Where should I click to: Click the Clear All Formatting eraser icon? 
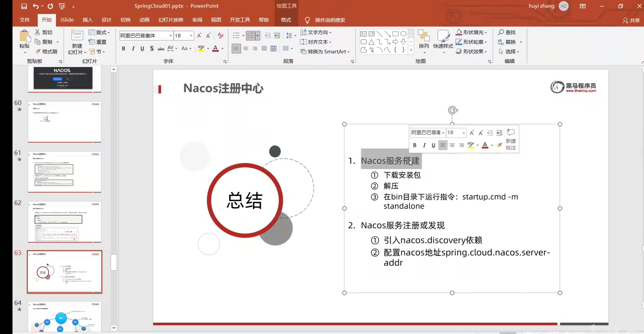point(220,36)
